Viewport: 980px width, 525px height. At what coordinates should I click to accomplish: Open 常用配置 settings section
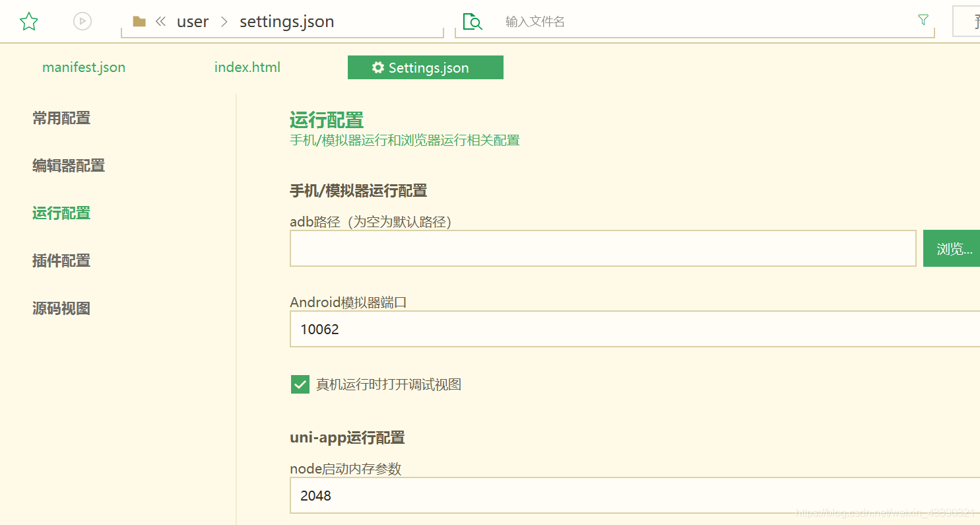[x=61, y=118]
